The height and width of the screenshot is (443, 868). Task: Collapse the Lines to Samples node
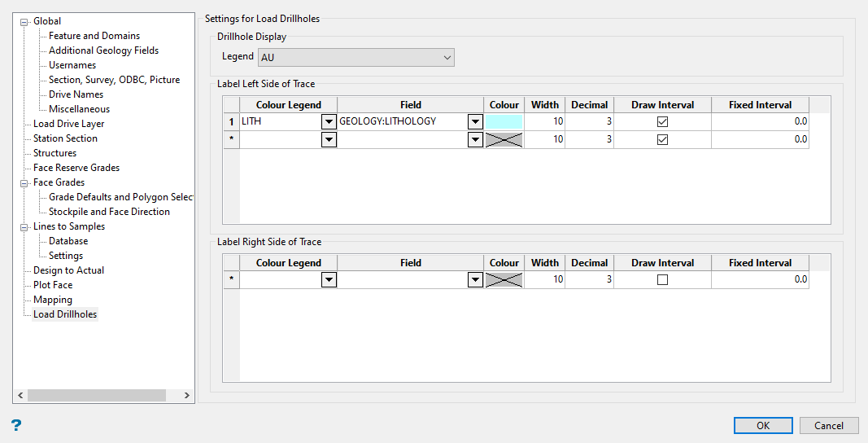point(24,226)
